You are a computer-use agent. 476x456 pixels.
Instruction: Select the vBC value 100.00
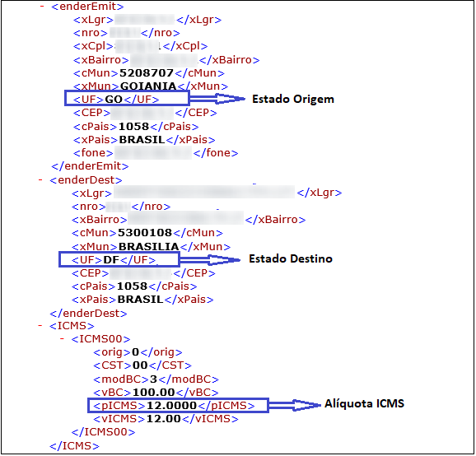click(x=154, y=393)
